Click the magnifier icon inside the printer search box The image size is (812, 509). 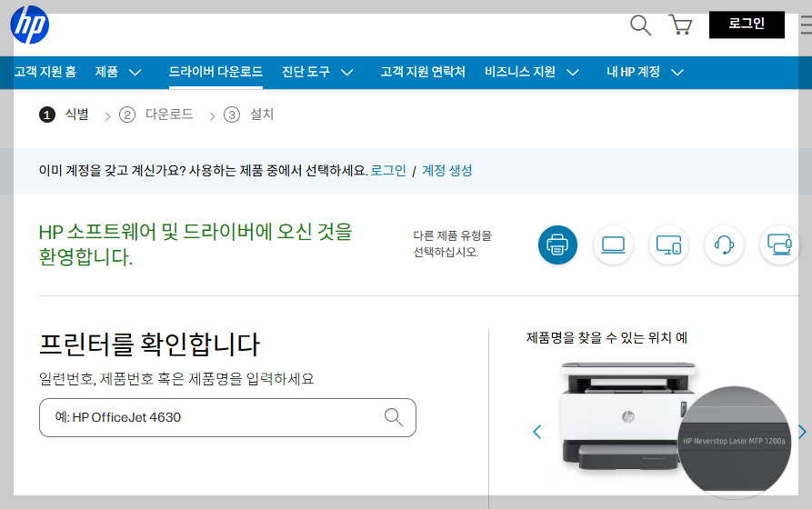point(394,417)
